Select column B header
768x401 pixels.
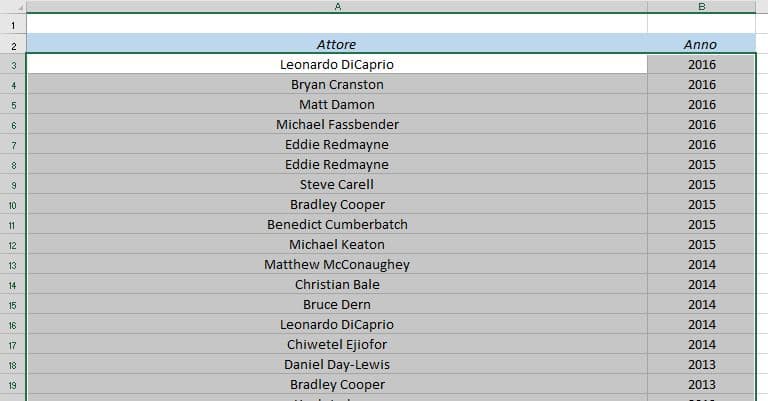point(701,6)
